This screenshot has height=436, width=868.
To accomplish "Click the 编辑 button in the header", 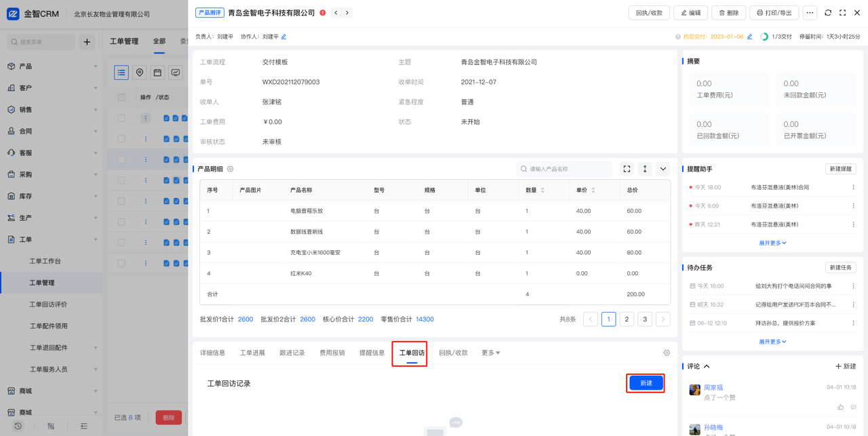I will 691,13.
